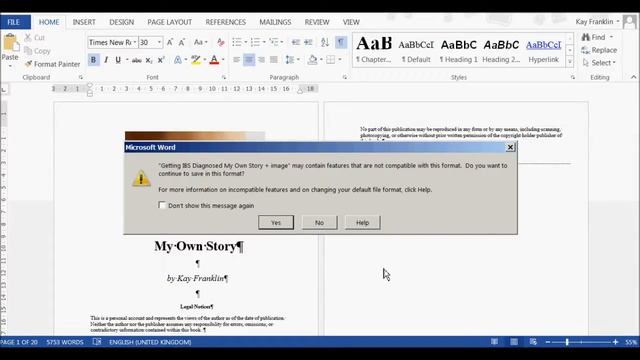
Task: Increase paragraph indent
Action: coord(308,42)
